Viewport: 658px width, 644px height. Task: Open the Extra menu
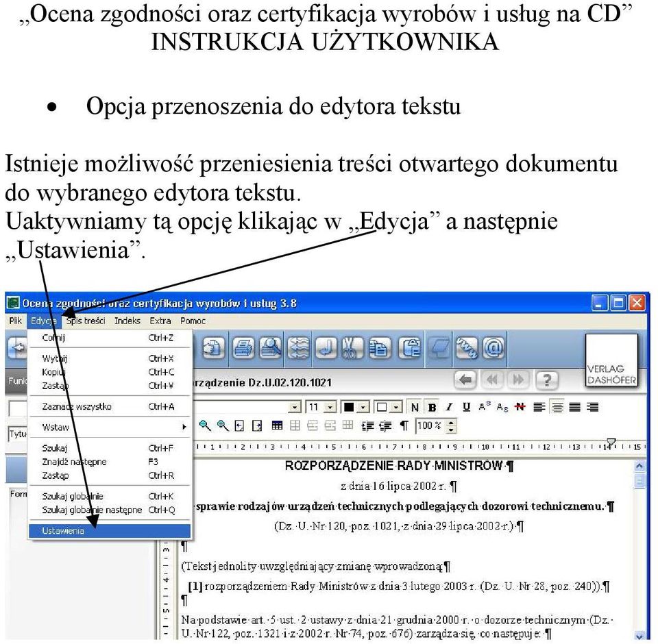pyautogui.click(x=160, y=321)
